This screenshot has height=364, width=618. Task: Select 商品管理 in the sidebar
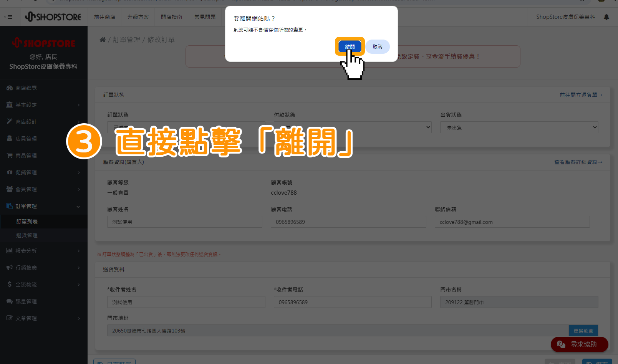coord(26,155)
